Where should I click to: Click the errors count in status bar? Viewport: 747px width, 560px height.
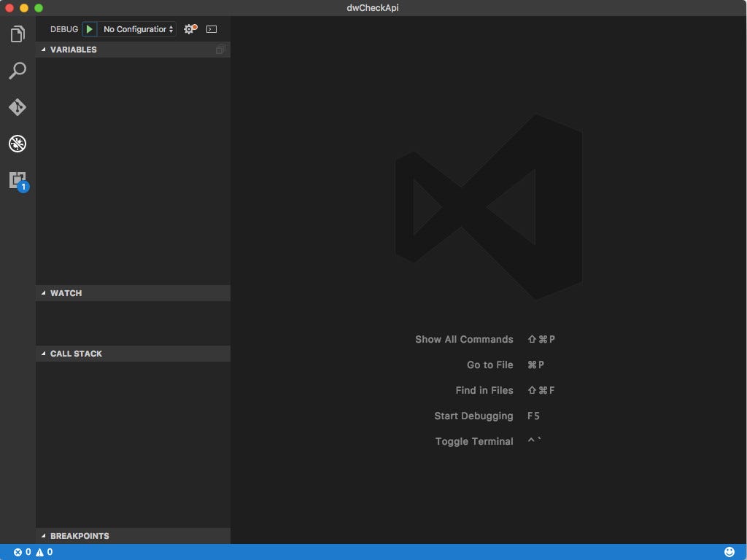point(23,552)
